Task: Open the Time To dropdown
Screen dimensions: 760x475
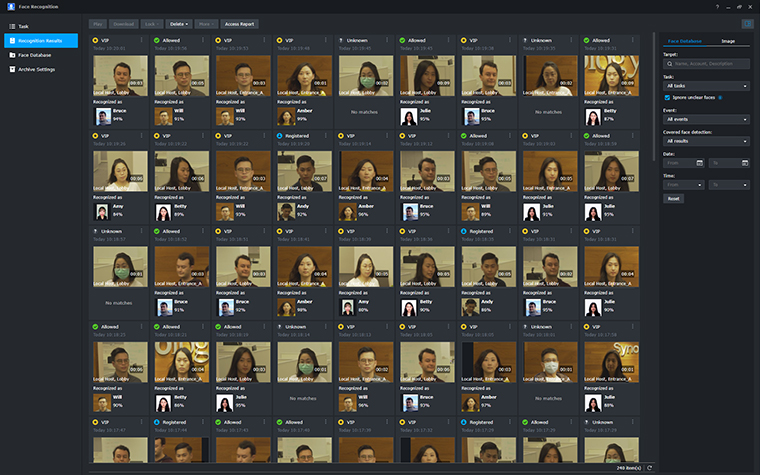Action: (x=729, y=185)
